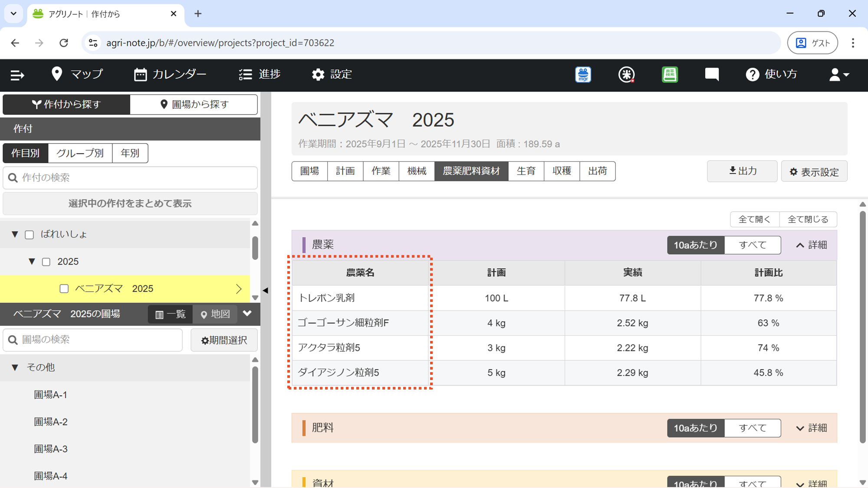Click the blue mgr frog icon
This screenshot has width=868, height=488.
pyautogui.click(x=583, y=75)
